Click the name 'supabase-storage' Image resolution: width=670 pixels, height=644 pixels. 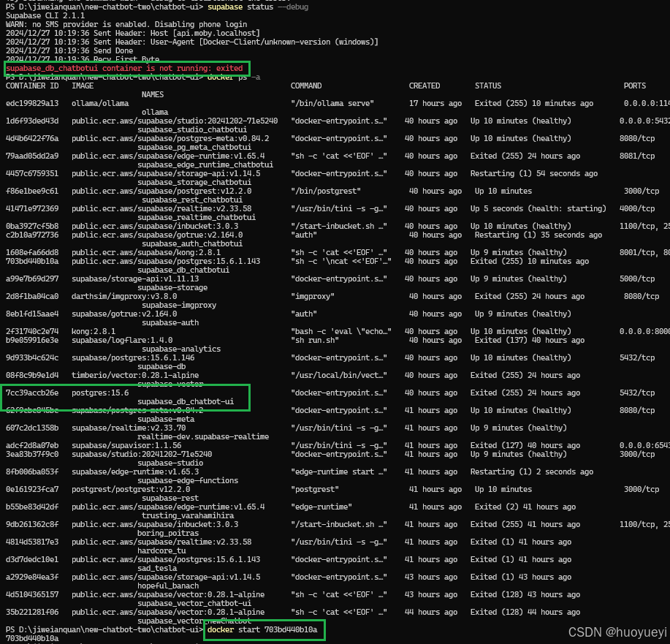(172, 287)
